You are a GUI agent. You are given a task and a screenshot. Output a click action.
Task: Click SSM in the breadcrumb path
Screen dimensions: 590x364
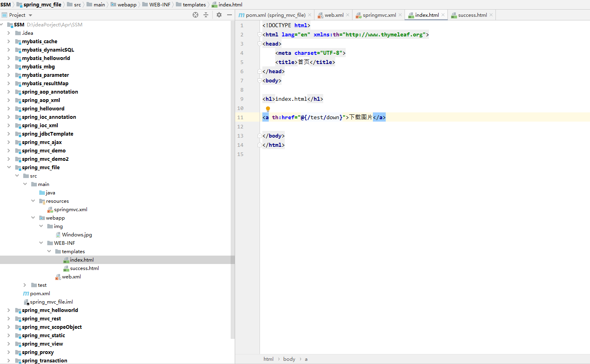[x=6, y=4]
